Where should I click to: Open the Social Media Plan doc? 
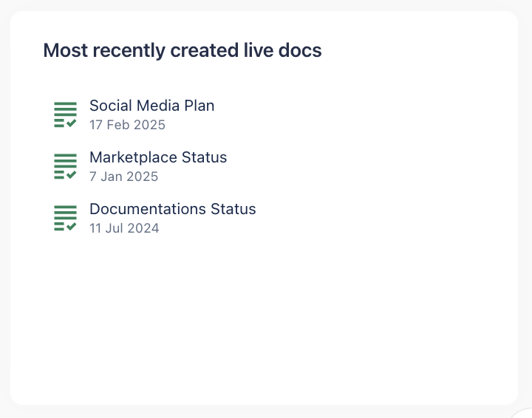coord(151,106)
